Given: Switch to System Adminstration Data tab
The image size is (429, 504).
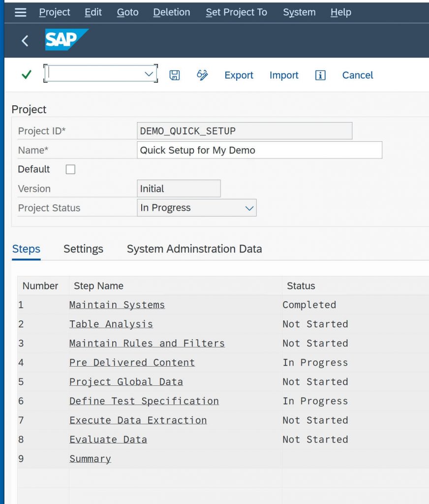Looking at the screenshot, I should 194,249.
